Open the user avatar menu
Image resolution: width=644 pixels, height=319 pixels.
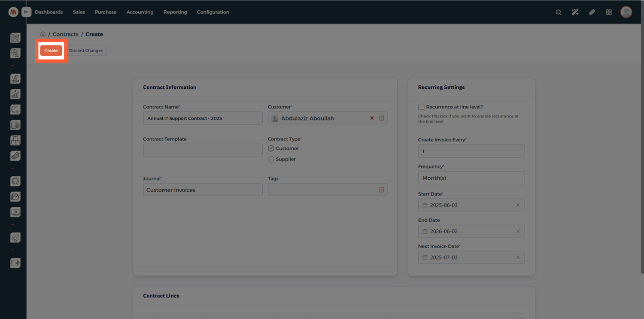point(626,12)
